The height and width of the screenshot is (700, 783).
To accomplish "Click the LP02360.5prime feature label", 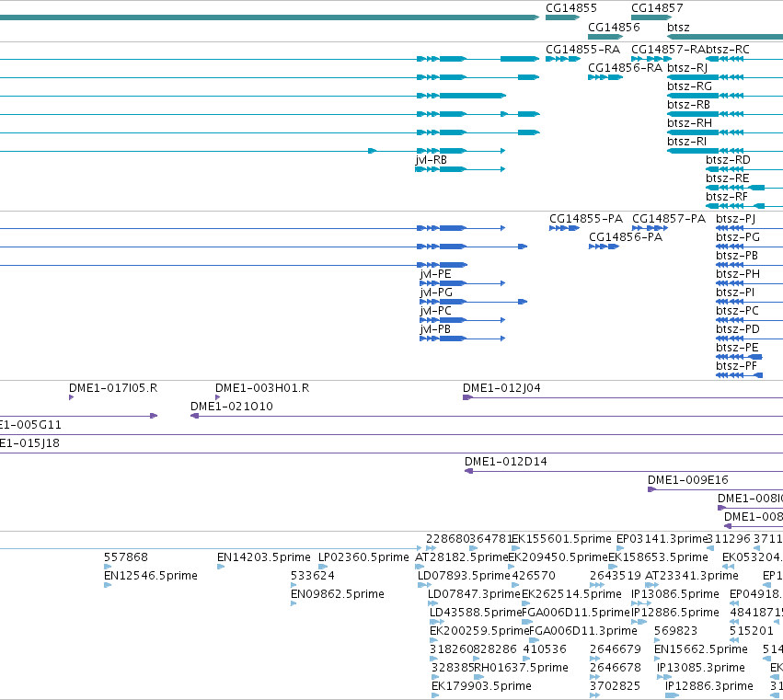I will (x=363, y=557).
